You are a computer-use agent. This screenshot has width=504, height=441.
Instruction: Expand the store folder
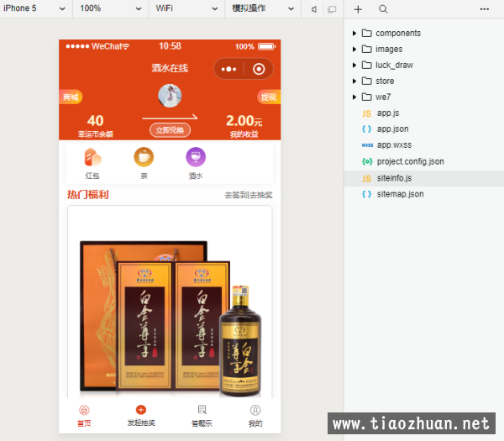pos(354,81)
